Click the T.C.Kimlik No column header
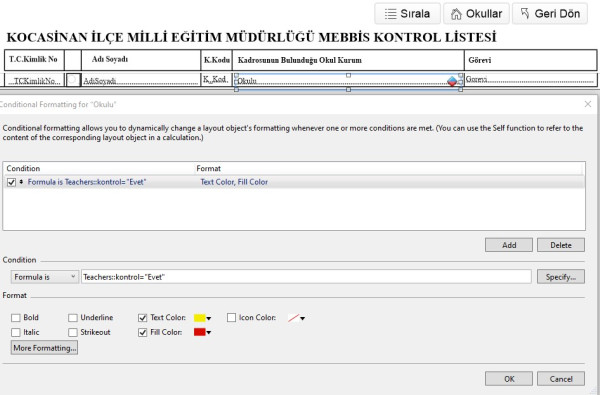The height and width of the screenshot is (395, 600). tap(33, 59)
